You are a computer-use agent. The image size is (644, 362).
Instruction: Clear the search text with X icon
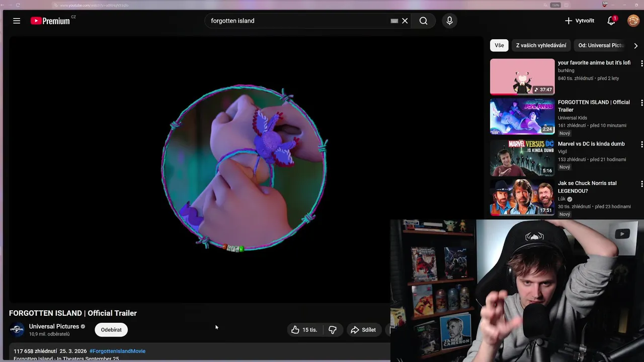405,21
